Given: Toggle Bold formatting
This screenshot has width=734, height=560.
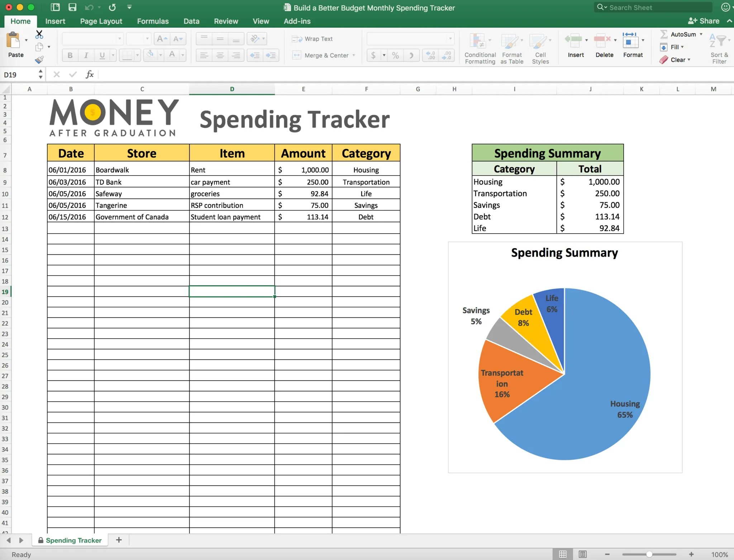Looking at the screenshot, I should (x=70, y=55).
